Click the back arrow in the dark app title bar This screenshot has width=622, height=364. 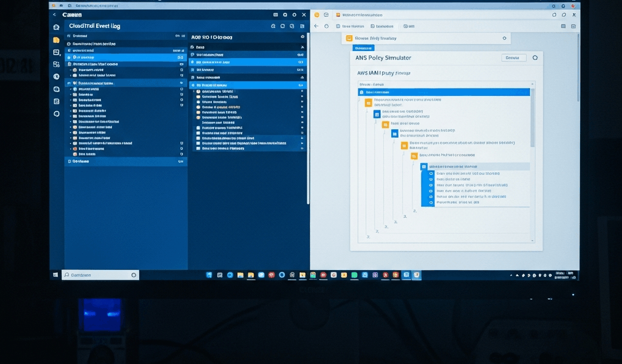pos(55,15)
